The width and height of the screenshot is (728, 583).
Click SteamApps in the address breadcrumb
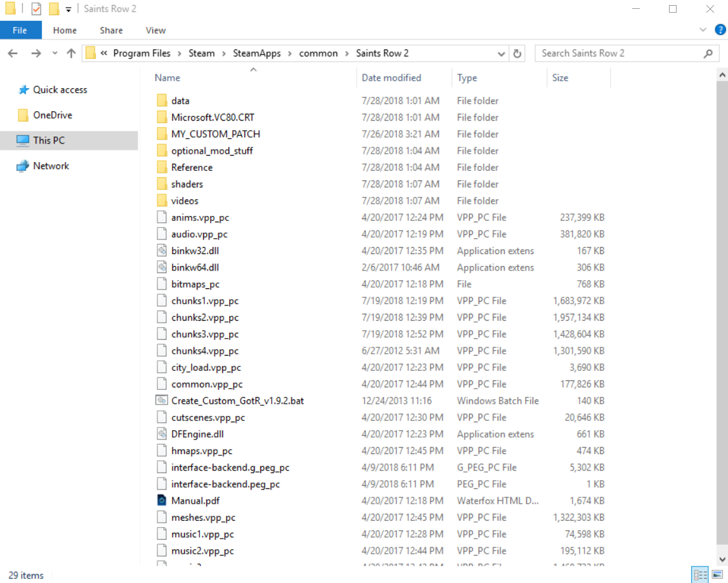point(257,53)
